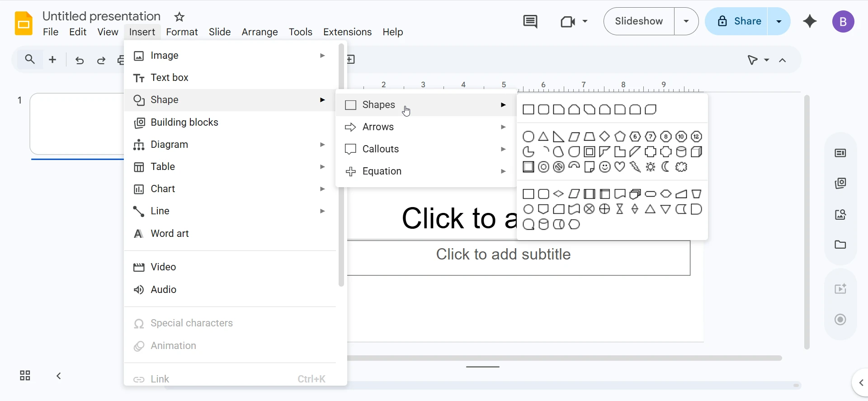Click the Gemini sparkle icon
This screenshot has height=401, width=868.
[x=810, y=21]
